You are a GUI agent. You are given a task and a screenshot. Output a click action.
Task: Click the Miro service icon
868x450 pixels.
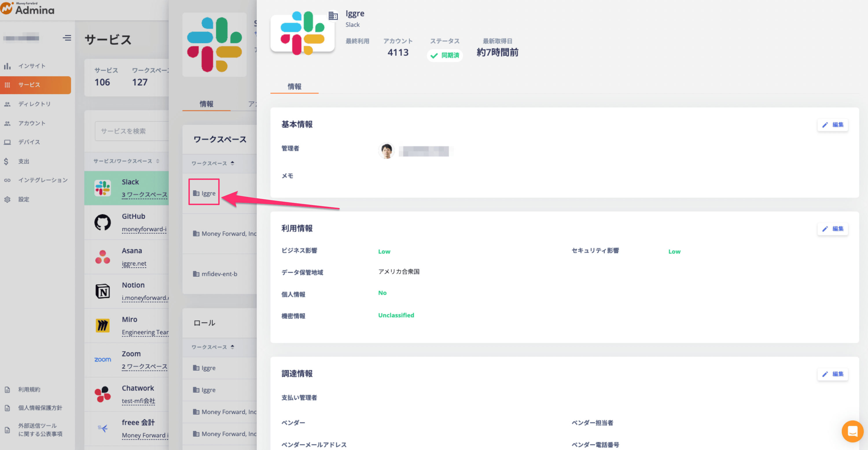(x=103, y=326)
